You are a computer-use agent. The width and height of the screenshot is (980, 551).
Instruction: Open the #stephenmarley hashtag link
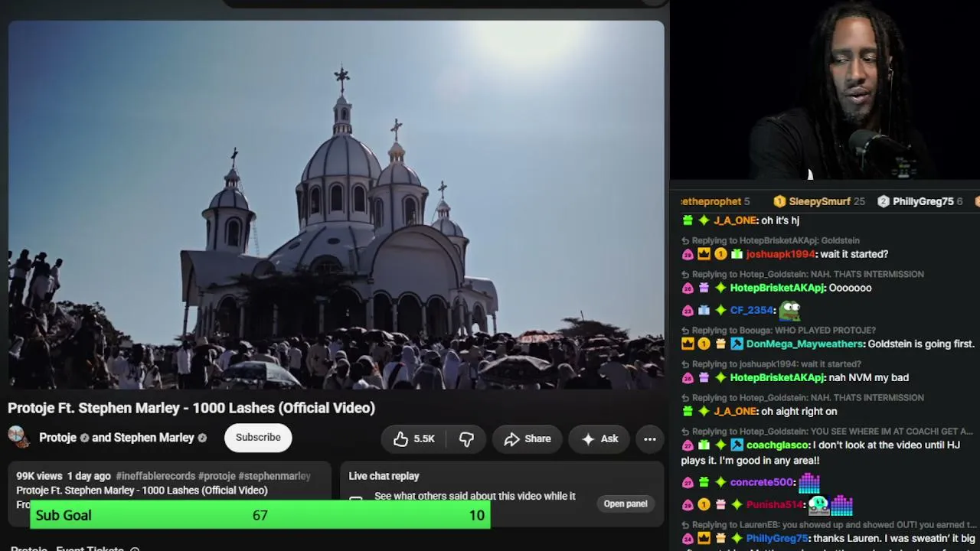click(x=274, y=476)
